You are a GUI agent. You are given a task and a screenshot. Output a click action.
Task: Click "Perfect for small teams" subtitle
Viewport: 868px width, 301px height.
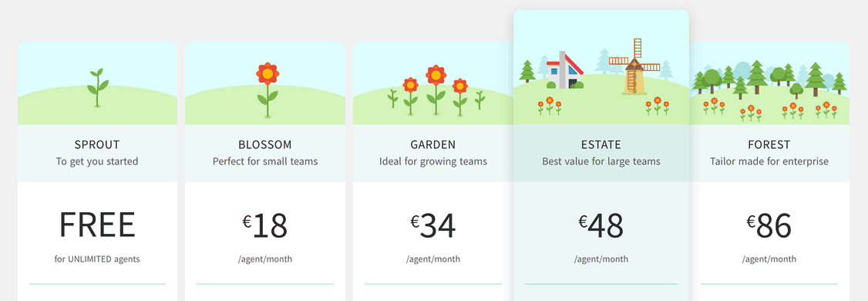coord(264,162)
